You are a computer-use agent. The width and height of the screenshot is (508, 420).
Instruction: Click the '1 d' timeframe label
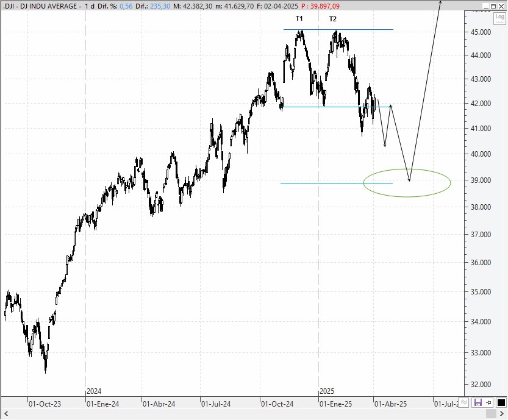tap(90, 6)
